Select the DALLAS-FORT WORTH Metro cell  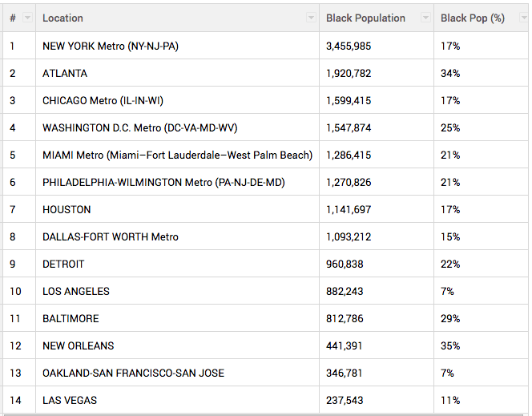111,237
